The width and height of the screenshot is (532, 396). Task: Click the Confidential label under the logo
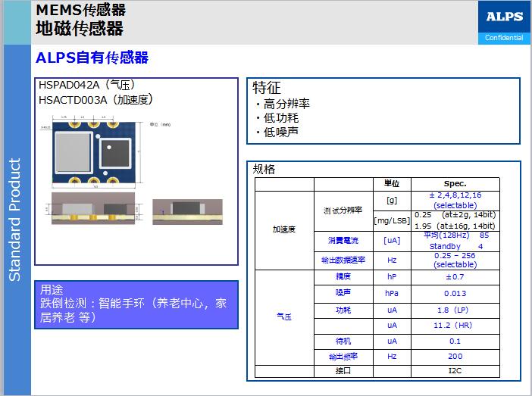[504, 38]
